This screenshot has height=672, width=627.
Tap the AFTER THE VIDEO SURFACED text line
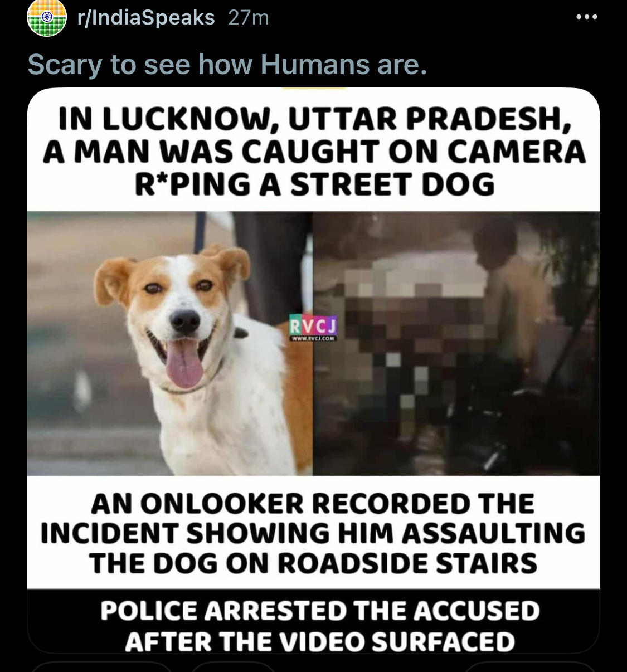pyautogui.click(x=320, y=641)
